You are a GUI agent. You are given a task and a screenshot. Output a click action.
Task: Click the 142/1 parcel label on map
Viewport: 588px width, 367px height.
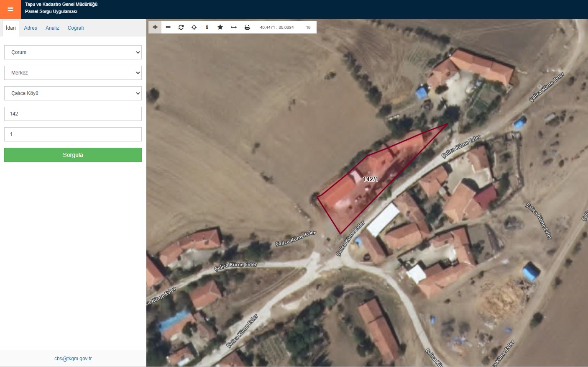pos(371,179)
